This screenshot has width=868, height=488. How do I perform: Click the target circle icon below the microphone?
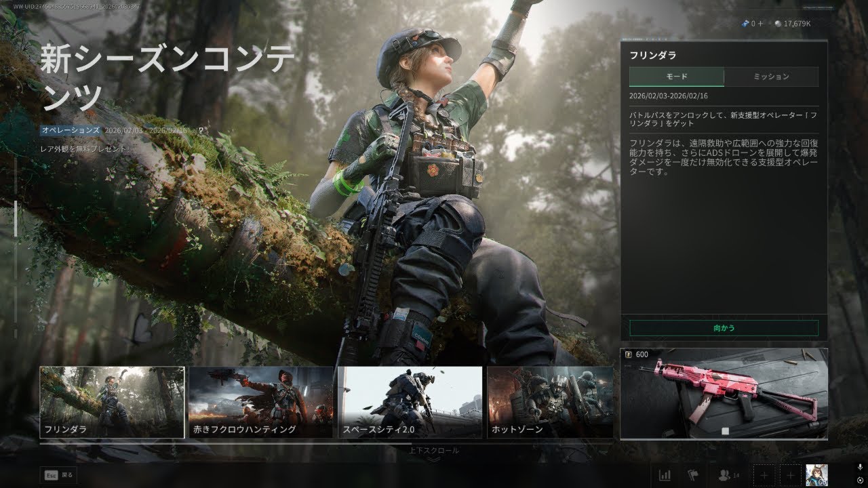click(x=860, y=481)
